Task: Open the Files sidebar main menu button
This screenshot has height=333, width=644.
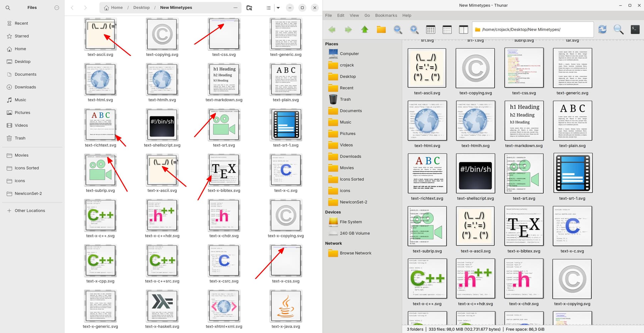Action: tap(57, 7)
